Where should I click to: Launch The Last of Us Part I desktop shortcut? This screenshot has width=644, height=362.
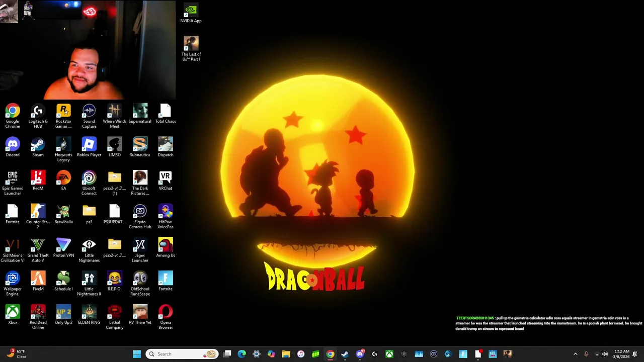[191, 49]
